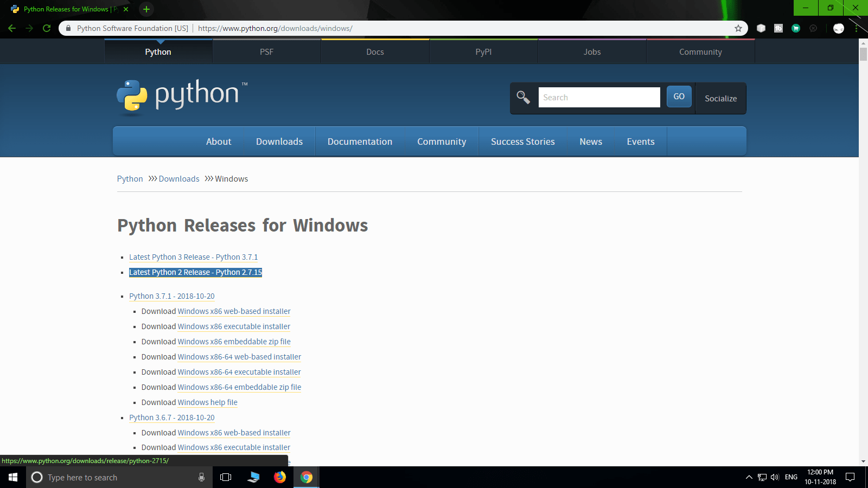
Task: Open a new browser tab
Action: pos(146,9)
